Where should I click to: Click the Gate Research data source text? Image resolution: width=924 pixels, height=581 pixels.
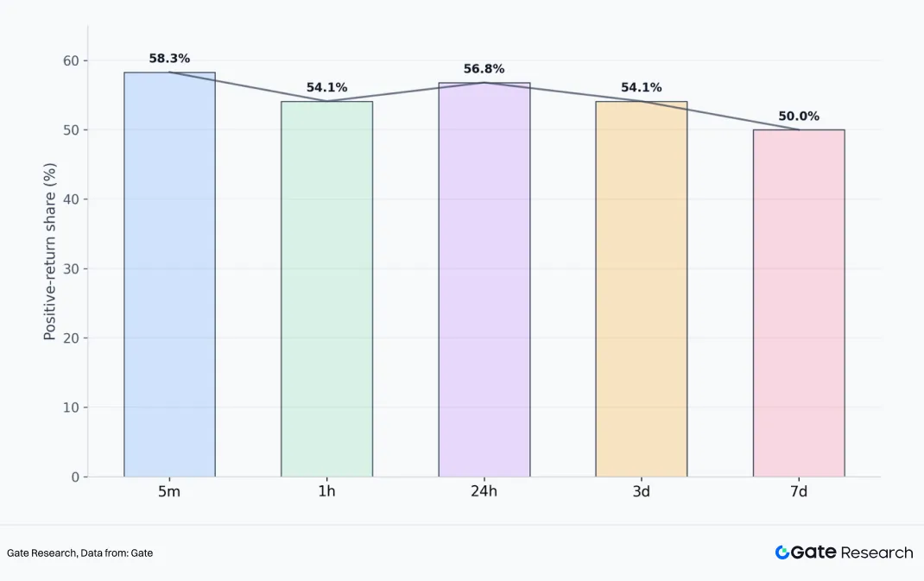coord(79,553)
